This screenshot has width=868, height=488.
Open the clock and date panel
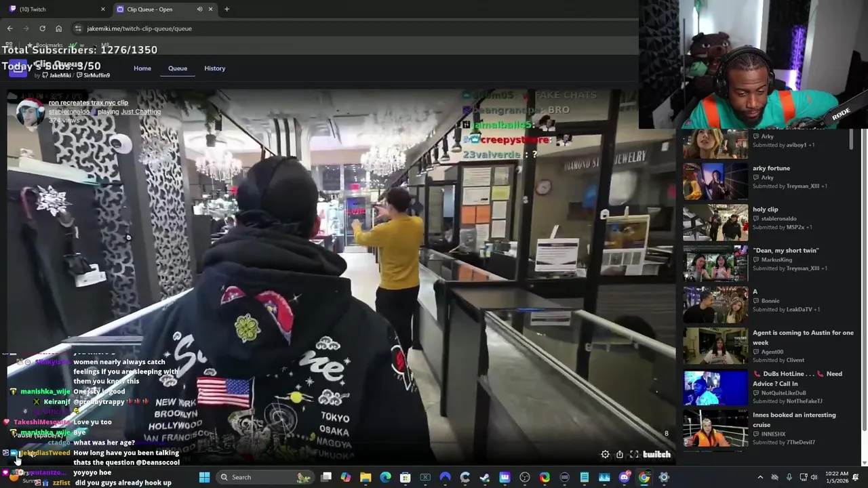tap(836, 477)
